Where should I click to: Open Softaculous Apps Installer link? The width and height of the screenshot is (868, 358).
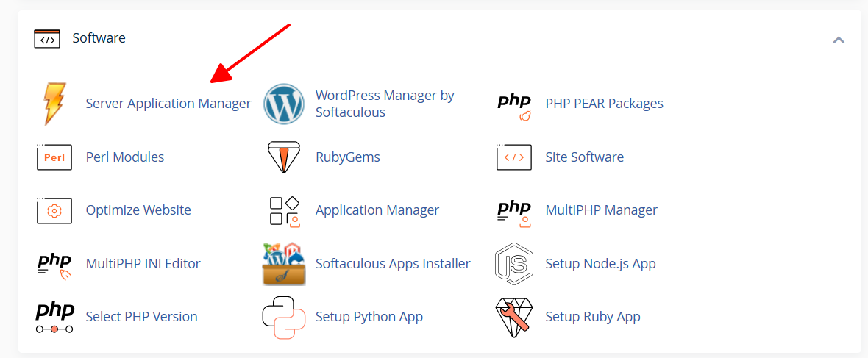click(x=393, y=264)
